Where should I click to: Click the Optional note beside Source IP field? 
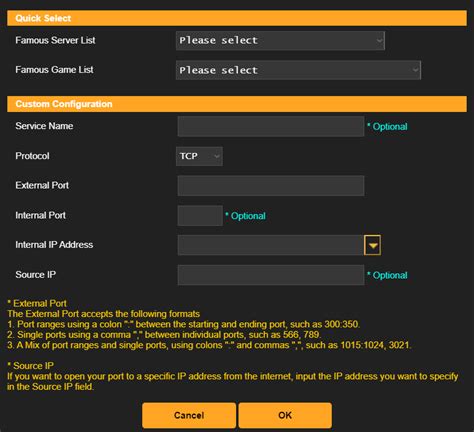[387, 275]
